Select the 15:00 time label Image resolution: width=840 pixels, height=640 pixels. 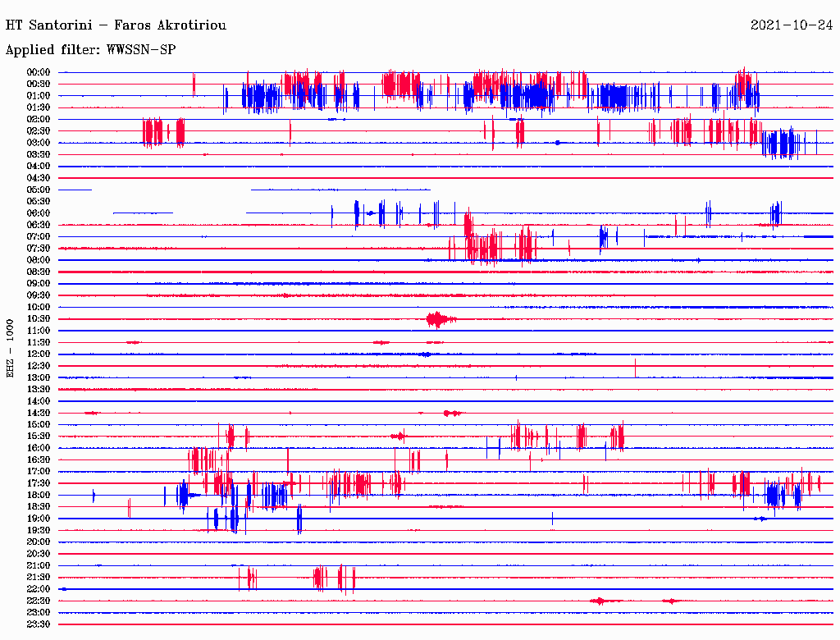click(39, 424)
